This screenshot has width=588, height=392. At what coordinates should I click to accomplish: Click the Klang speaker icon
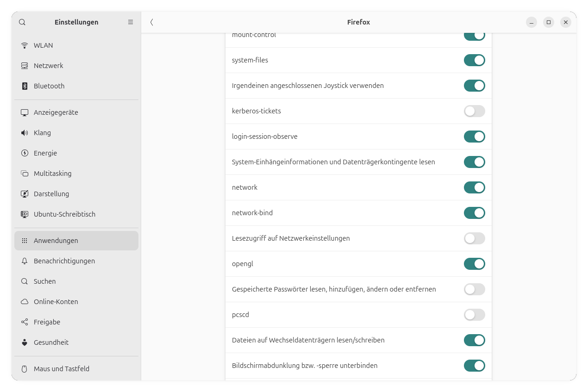25,133
